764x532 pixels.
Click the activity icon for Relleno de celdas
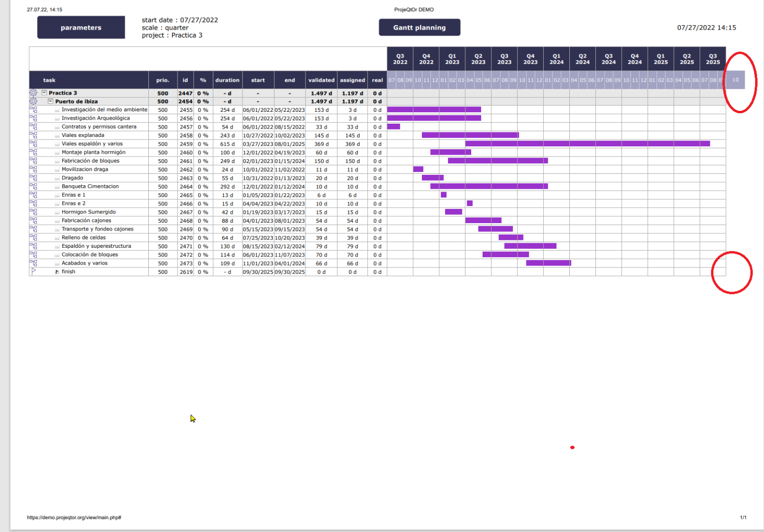pyautogui.click(x=33, y=237)
